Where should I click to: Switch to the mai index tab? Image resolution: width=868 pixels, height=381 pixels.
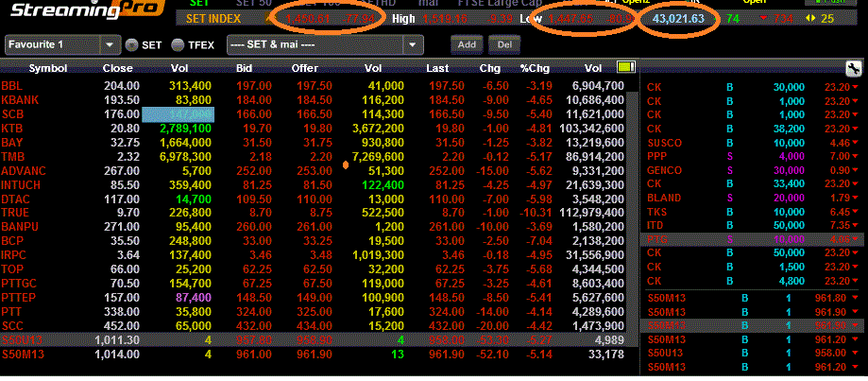[x=428, y=2]
